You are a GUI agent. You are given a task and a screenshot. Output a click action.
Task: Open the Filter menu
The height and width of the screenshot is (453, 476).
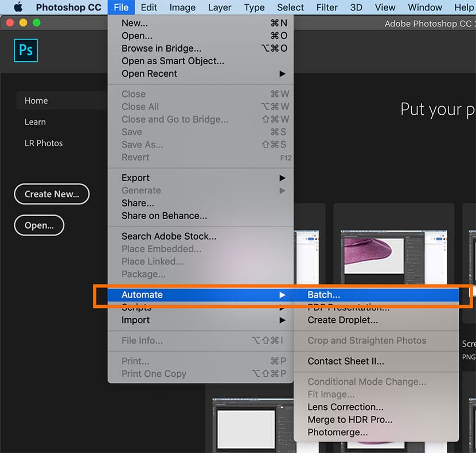[x=327, y=7]
